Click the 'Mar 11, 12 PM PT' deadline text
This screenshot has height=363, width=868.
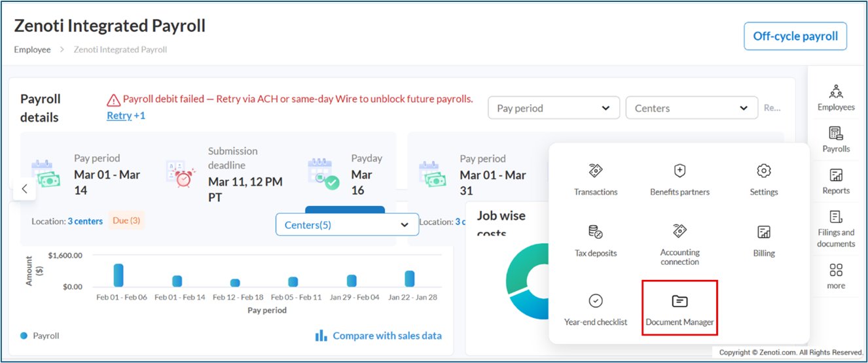click(245, 189)
